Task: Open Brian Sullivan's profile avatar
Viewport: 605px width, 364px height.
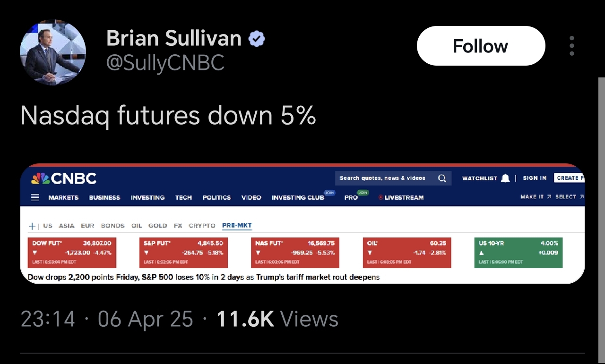Action: point(53,52)
